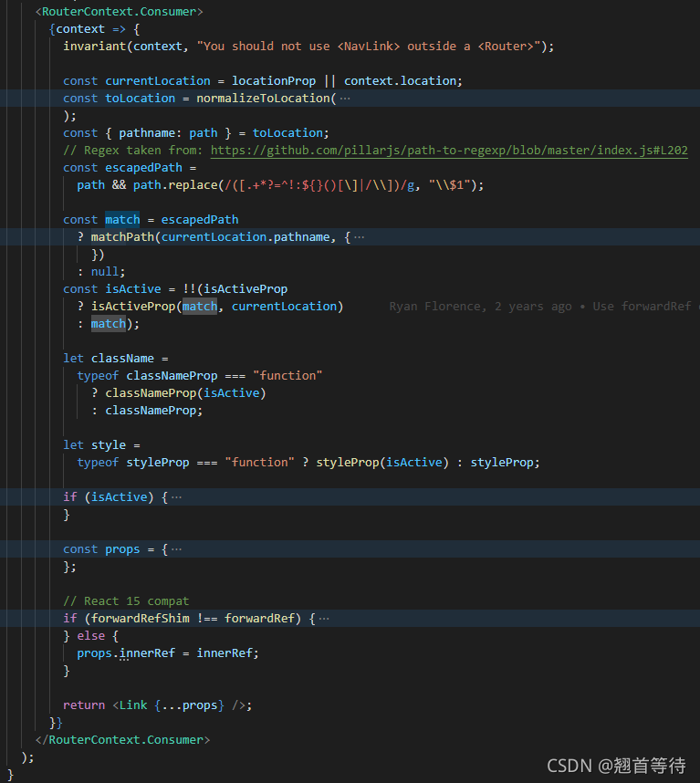
Task: Click style in let style declaration
Action: [109, 445]
